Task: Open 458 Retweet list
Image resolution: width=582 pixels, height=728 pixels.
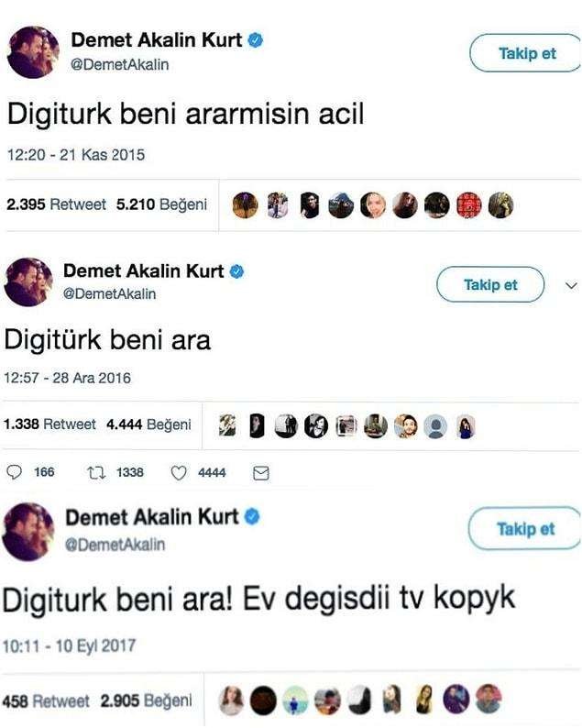Action: (x=46, y=700)
